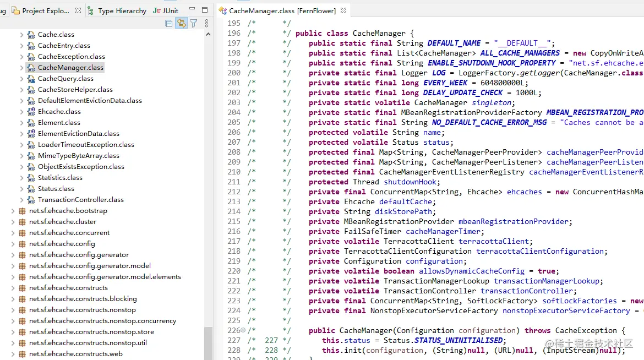Screen dimensions: 644x360
Task: Expand the net.sf.ehcache.concurrent package
Action: (x=12, y=233)
